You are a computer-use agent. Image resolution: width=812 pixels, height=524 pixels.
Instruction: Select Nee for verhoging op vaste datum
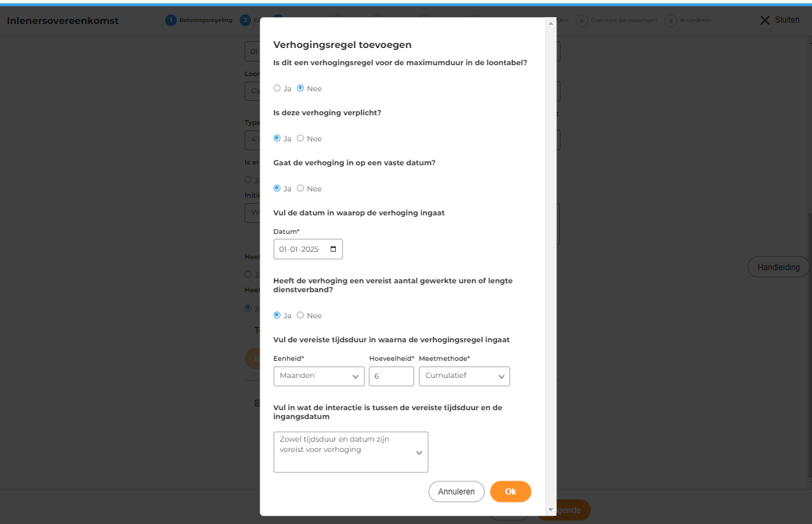[300, 189]
